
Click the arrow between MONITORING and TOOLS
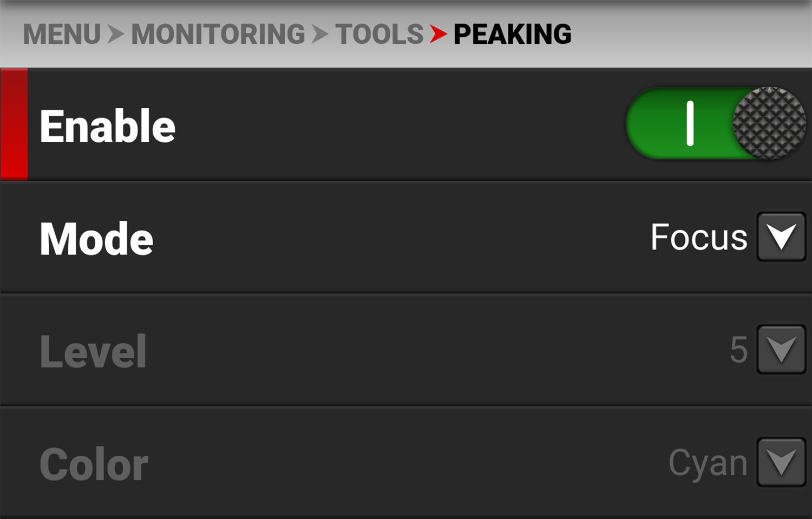coord(320,34)
